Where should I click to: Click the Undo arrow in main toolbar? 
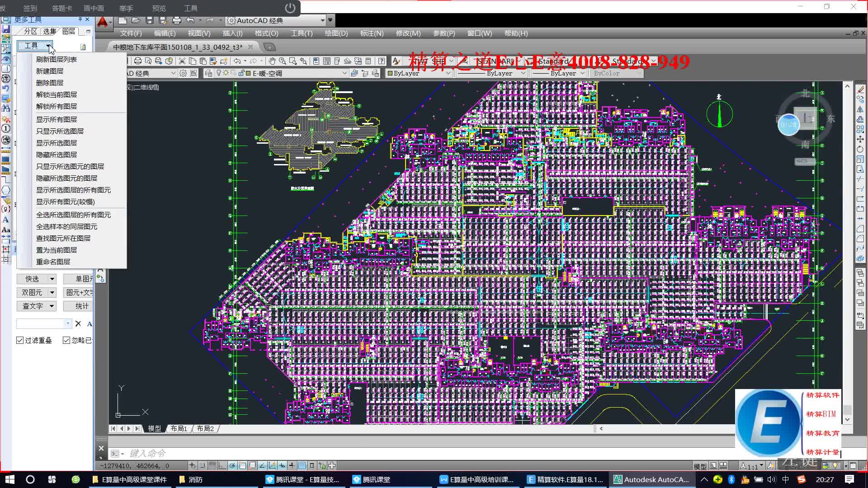(237, 61)
